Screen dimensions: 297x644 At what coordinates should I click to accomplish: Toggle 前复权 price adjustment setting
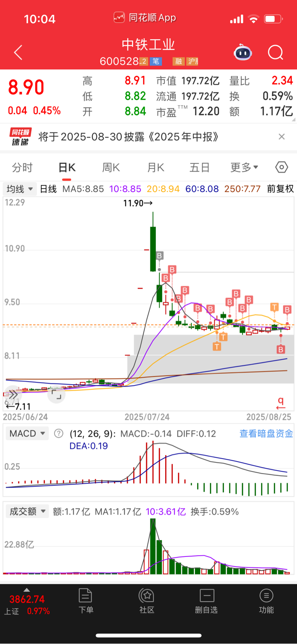click(x=280, y=189)
